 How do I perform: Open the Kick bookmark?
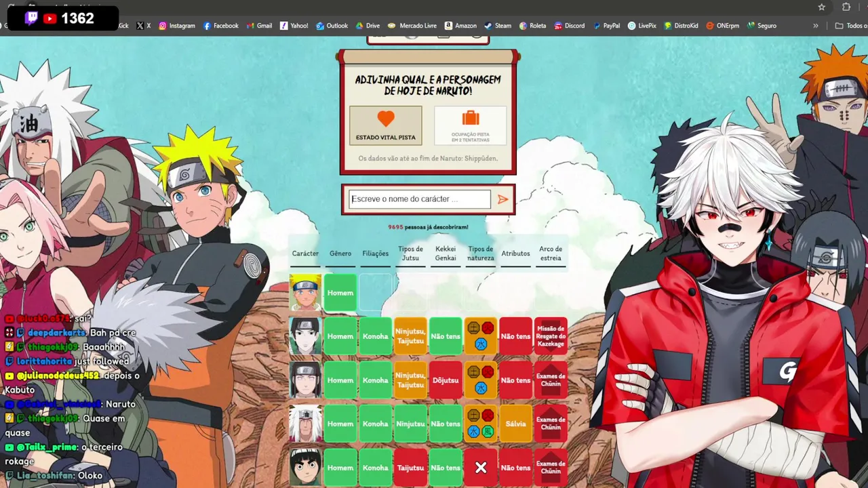[123, 26]
